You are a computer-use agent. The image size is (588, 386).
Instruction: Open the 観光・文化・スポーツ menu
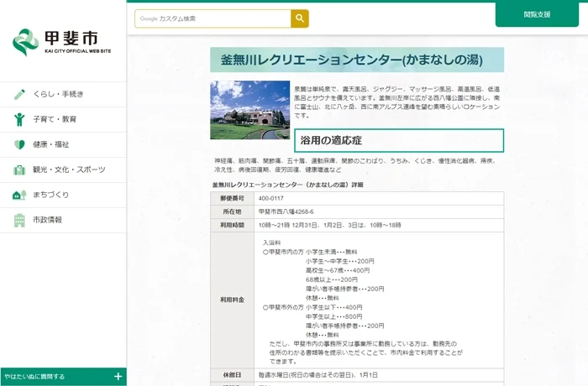coord(63,170)
